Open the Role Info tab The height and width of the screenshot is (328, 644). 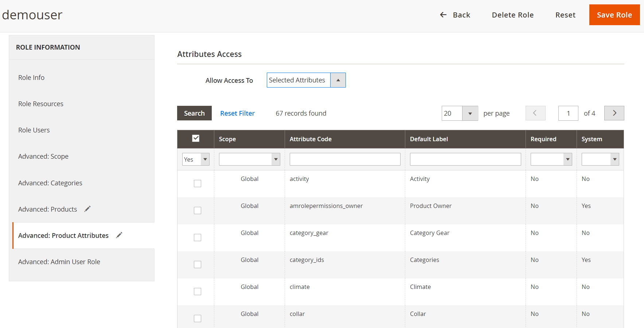[31, 77]
